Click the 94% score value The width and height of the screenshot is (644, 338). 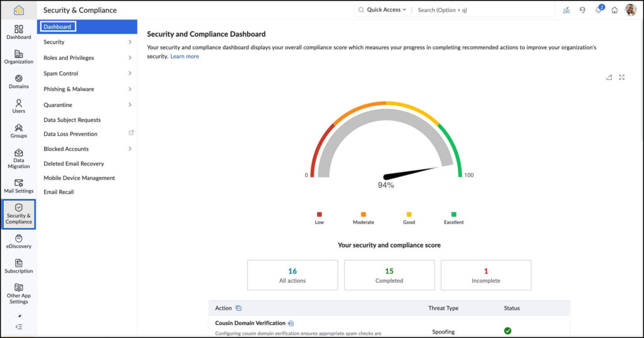coord(386,185)
